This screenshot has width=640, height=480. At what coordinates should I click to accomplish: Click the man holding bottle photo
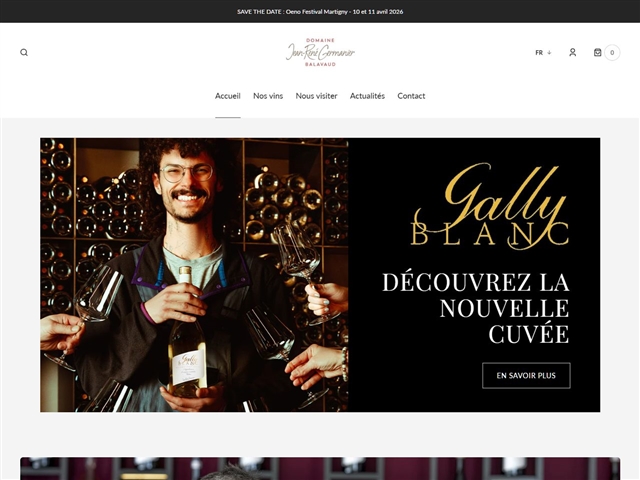pos(194,275)
